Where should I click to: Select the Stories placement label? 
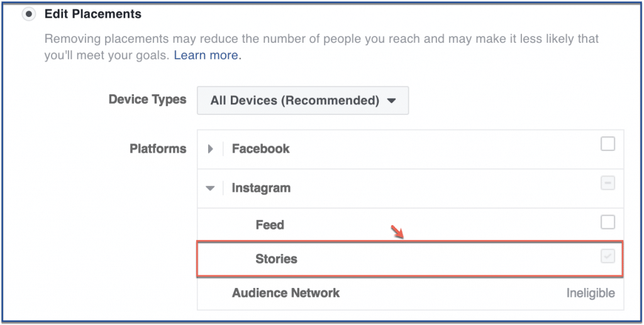276,258
